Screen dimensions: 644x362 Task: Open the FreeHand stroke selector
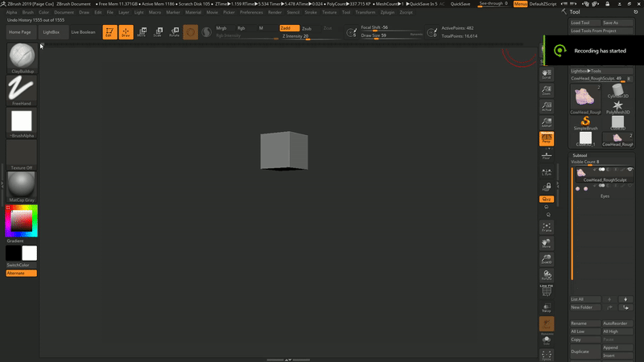tap(22, 90)
